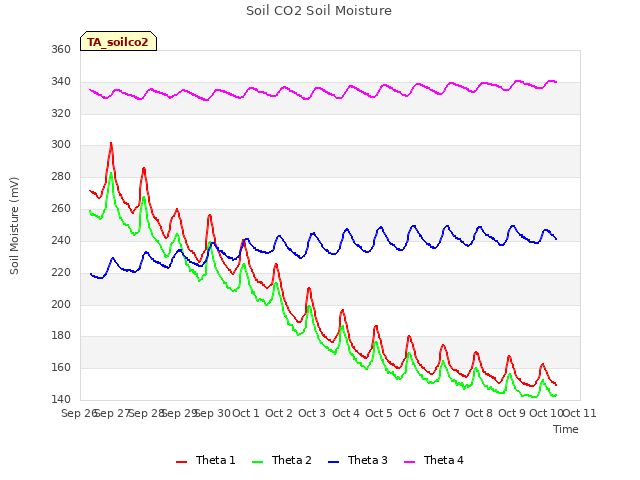Click the blue Theta 3 legend swatch

click(x=333, y=462)
